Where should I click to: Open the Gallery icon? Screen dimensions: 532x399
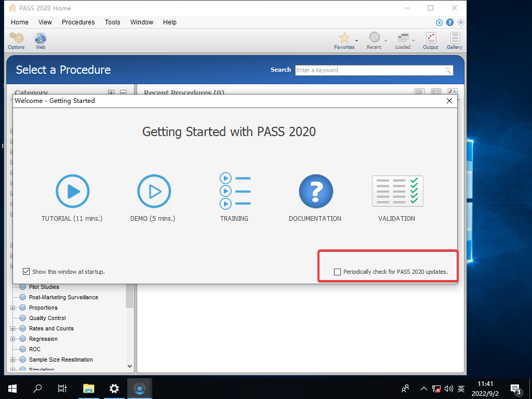click(455, 41)
